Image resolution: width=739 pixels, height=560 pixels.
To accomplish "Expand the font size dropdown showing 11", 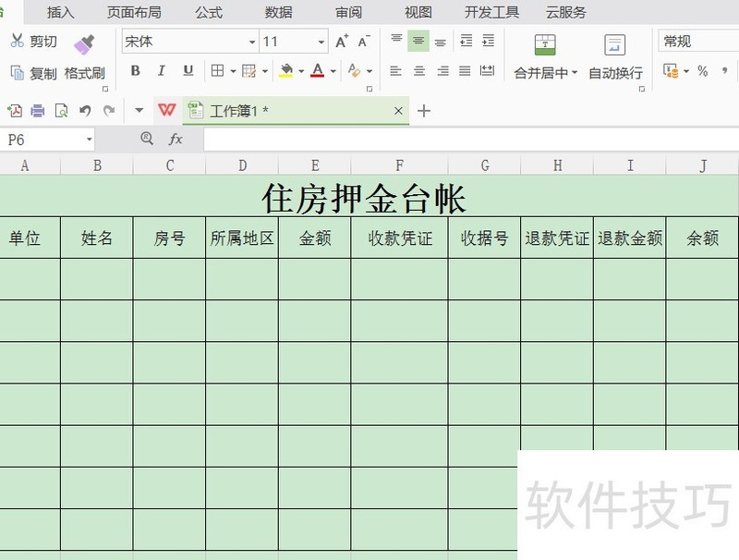I will [x=321, y=42].
